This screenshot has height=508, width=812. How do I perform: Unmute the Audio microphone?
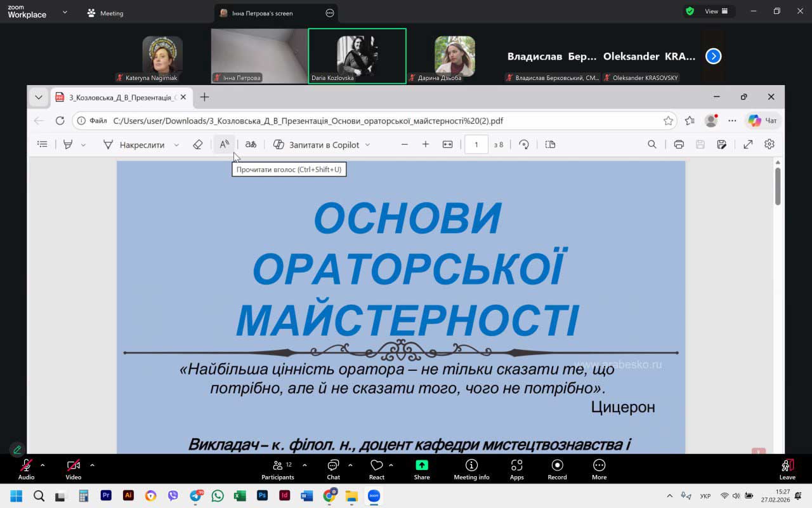[x=26, y=468]
